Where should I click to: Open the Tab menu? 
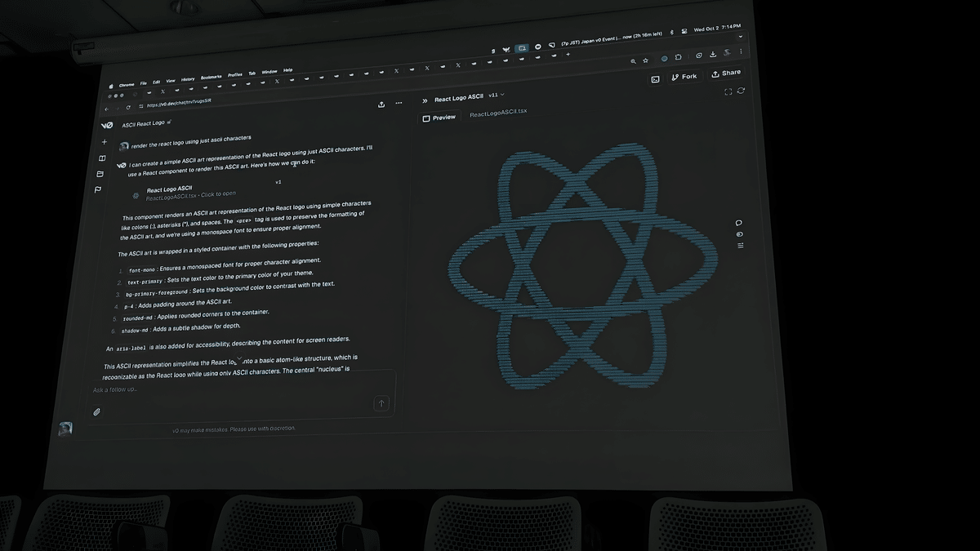point(252,73)
